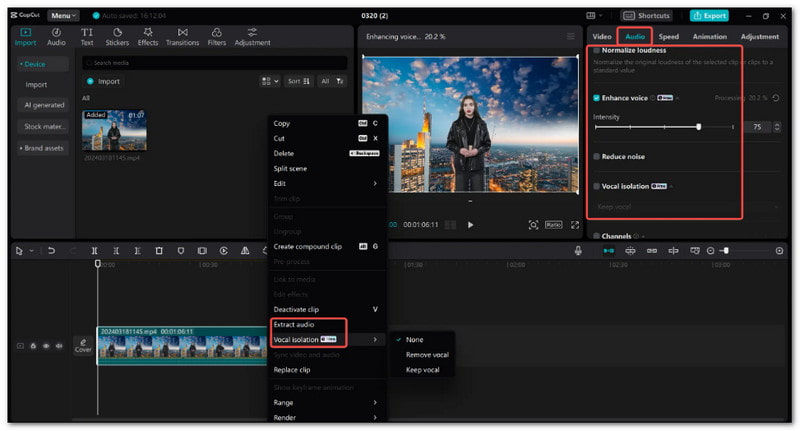Click the Split clip tool

coord(94,250)
